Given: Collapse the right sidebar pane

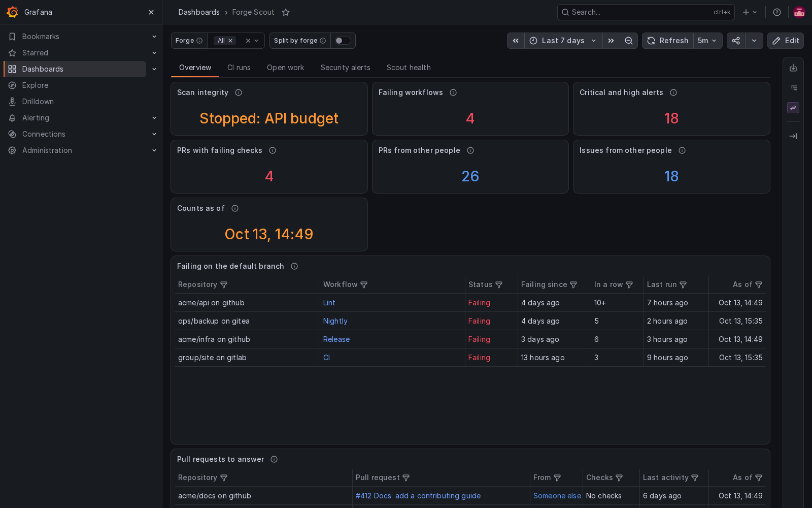Looking at the screenshot, I should pos(793,136).
